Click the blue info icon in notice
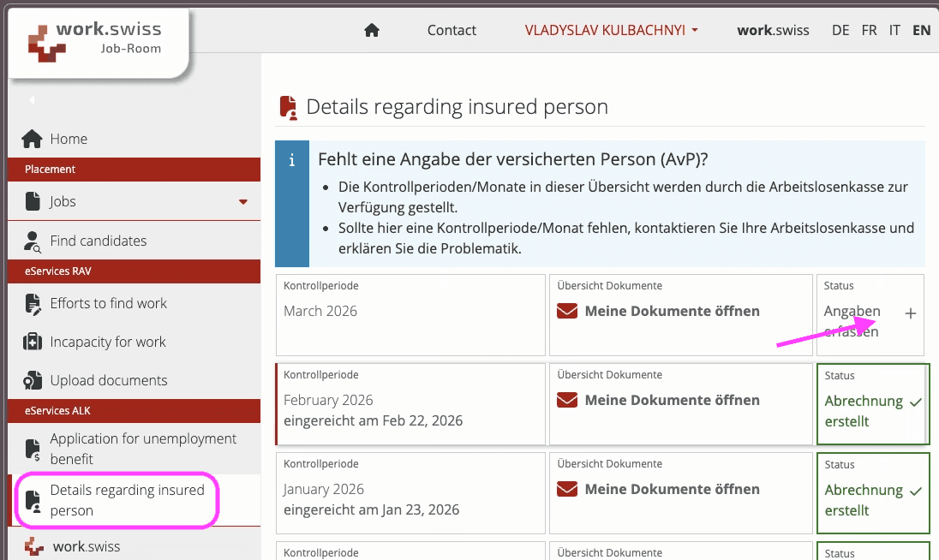 pyautogui.click(x=292, y=160)
